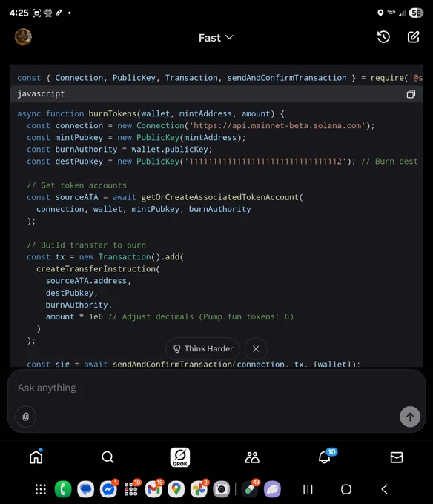Open Notifications bell with 10 badge
433x504 pixels.
pyautogui.click(x=325, y=457)
